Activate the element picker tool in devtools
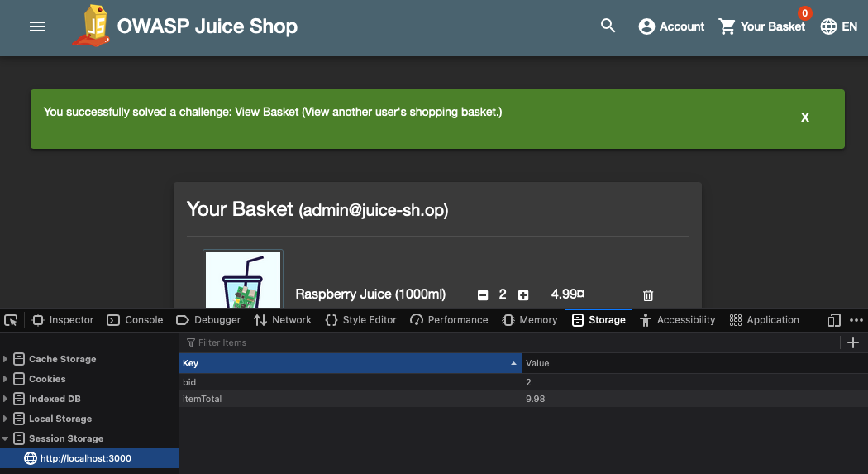 [11, 320]
